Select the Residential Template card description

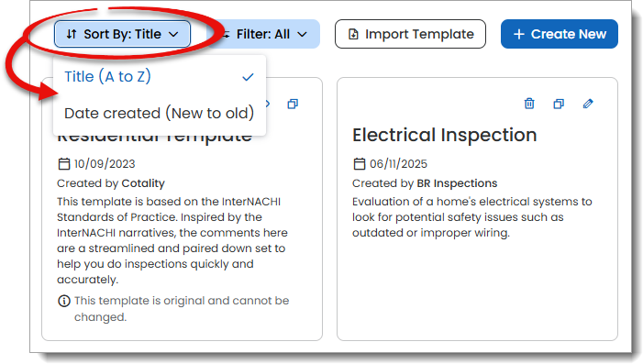[172, 240]
